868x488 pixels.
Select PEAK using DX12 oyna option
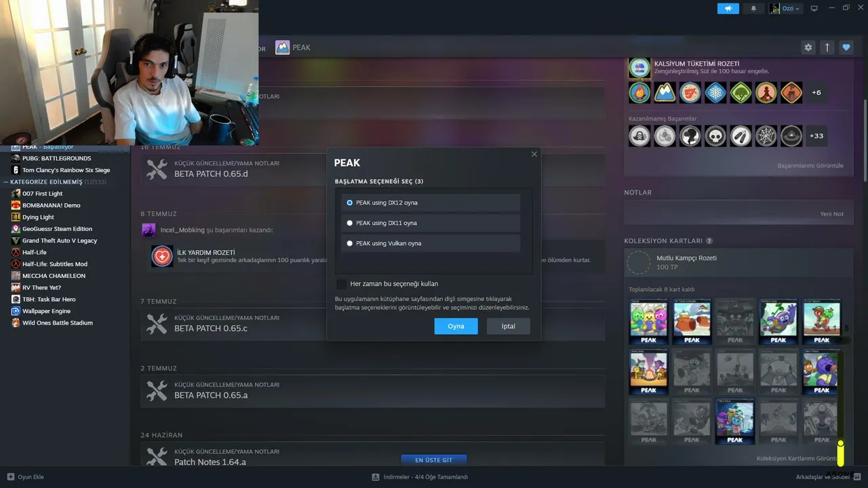(x=431, y=203)
